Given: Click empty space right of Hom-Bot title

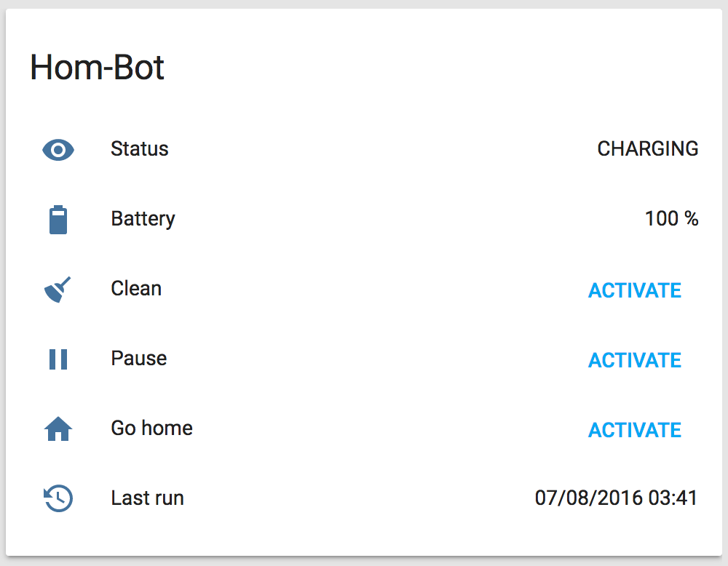Looking at the screenshot, I should point(437,68).
